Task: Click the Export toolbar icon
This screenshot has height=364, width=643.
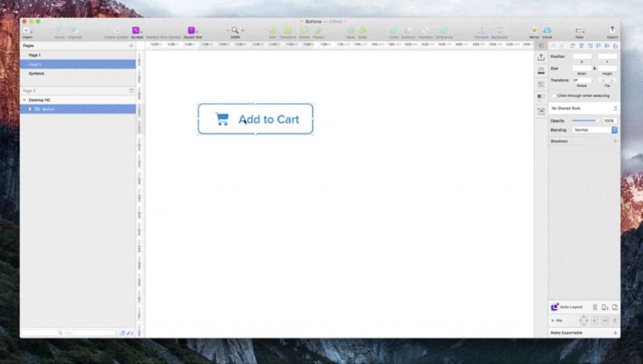Action: click(x=612, y=30)
